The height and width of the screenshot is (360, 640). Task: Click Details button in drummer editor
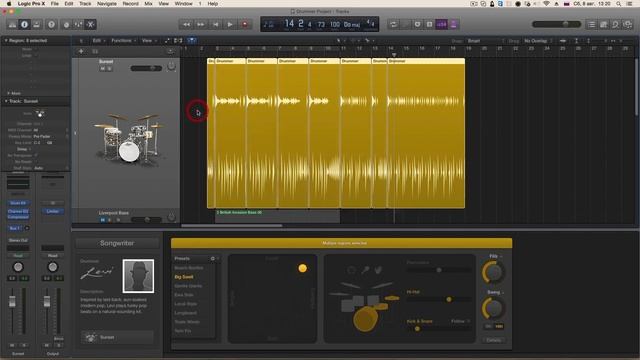[493, 340]
